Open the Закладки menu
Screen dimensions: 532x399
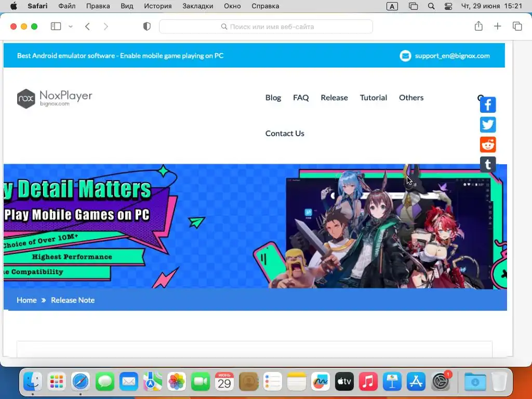point(198,6)
